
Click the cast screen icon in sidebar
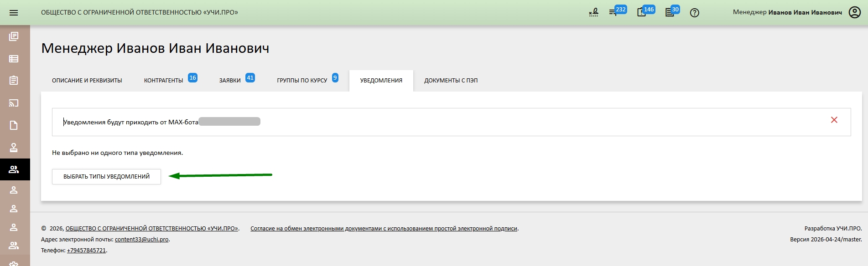click(x=14, y=103)
